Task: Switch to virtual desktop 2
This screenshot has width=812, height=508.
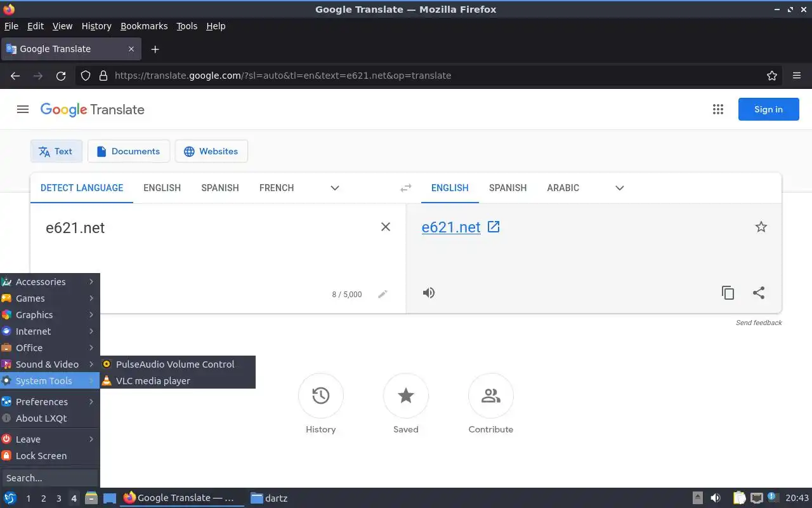Action: pyautogui.click(x=43, y=498)
